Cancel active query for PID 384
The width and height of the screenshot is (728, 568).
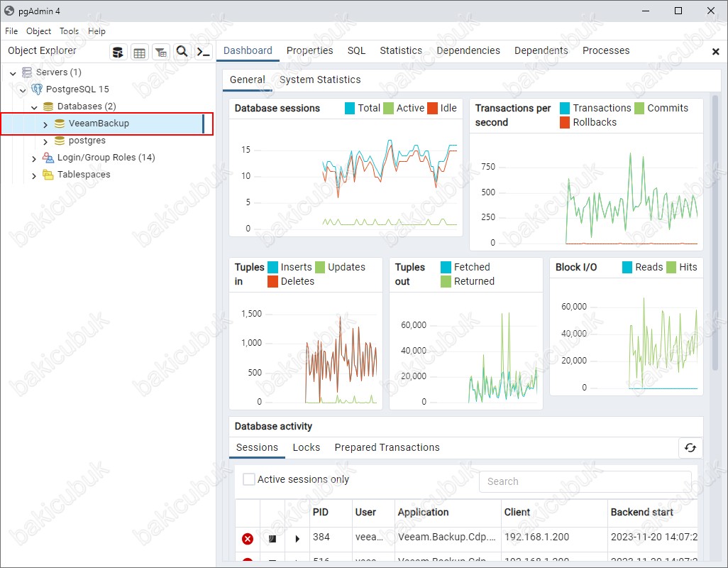point(272,539)
